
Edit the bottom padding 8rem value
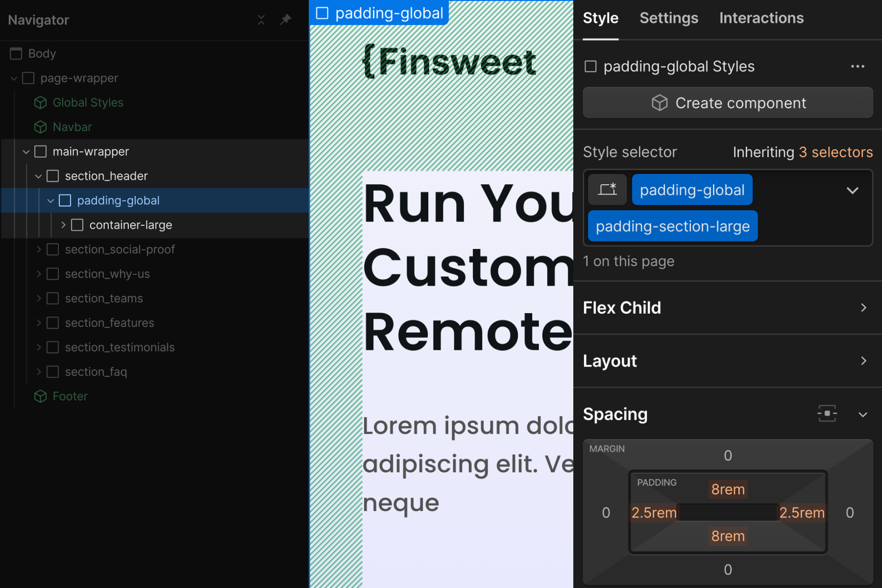pyautogui.click(x=728, y=536)
